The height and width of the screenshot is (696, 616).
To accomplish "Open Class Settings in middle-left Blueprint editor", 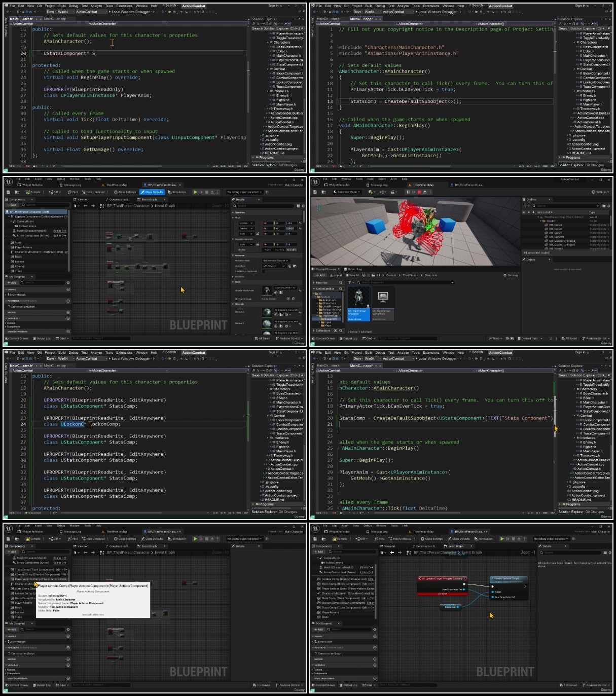I will click(x=125, y=192).
